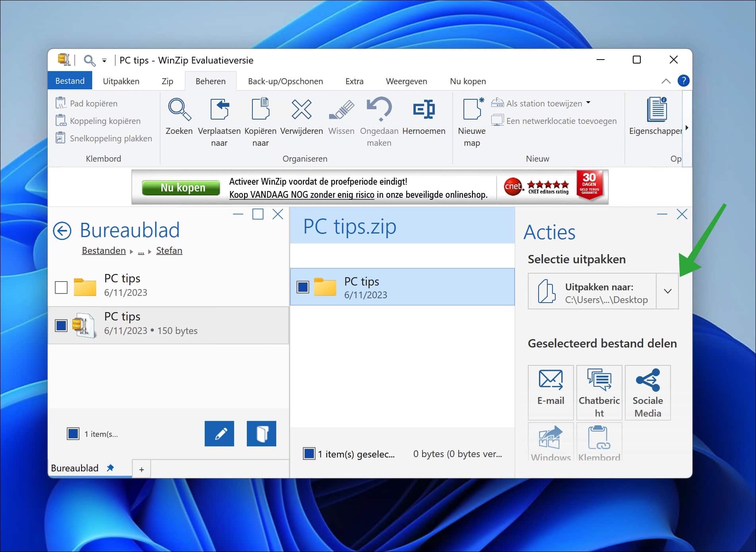Click the green Nu kopen button
Image resolution: width=756 pixels, height=552 pixels.
click(x=180, y=187)
